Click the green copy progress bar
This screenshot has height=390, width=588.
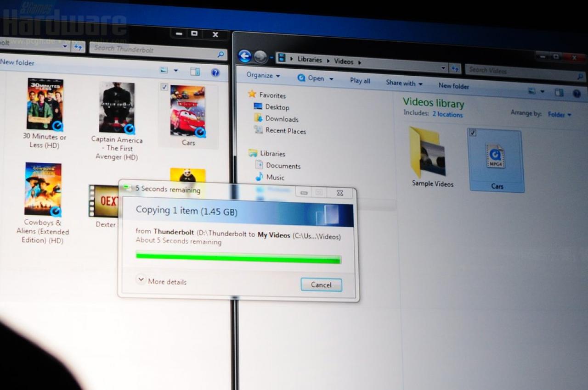(x=238, y=257)
